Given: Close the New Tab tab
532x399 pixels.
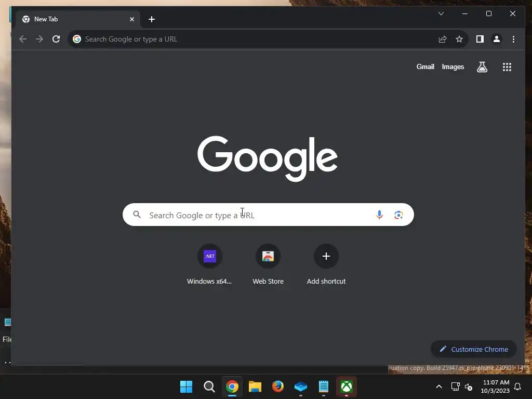Looking at the screenshot, I should (x=132, y=19).
